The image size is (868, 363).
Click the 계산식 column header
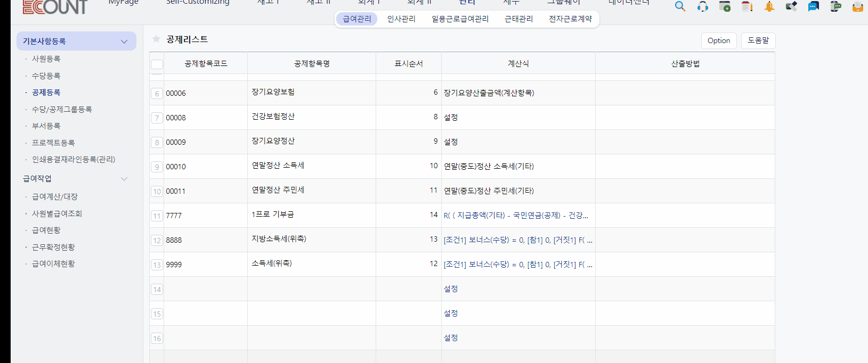(x=518, y=63)
